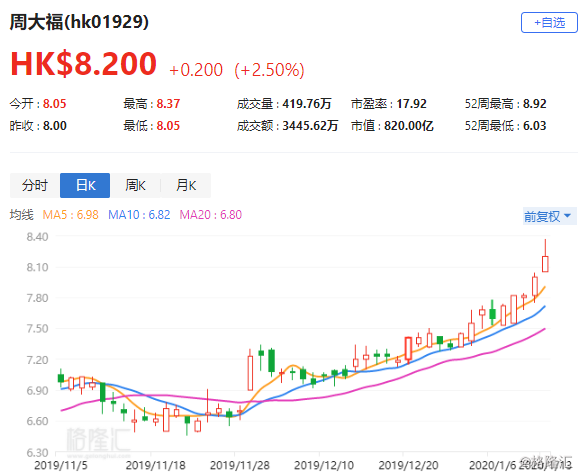Click the change value +0.200
Image resolution: width=580 pixels, height=476 pixels.
tap(196, 70)
